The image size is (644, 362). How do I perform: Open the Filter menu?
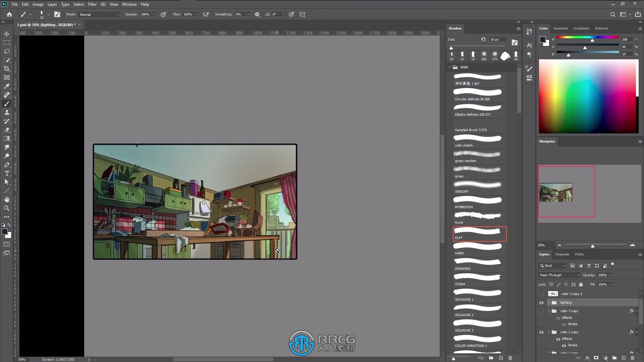click(x=92, y=4)
